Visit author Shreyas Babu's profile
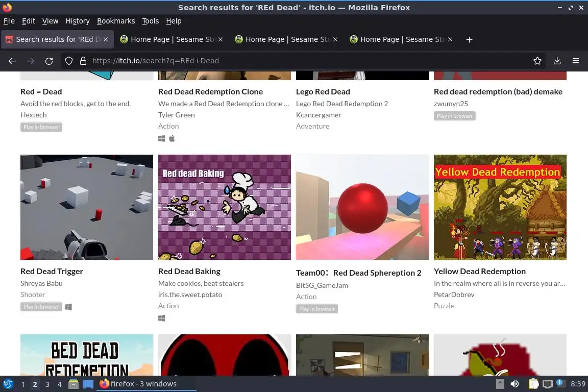Image resolution: width=588 pixels, height=392 pixels. click(41, 283)
